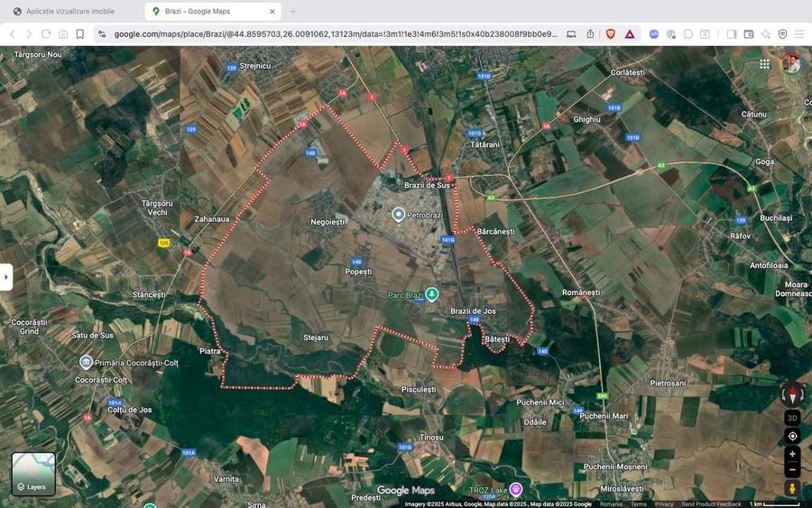Open the browser hamburger menu

coord(799,34)
